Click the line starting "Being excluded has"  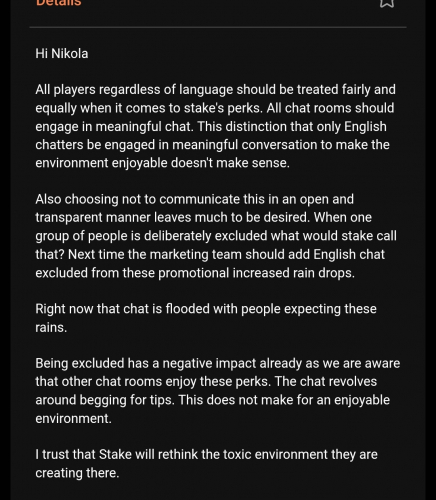218,363
